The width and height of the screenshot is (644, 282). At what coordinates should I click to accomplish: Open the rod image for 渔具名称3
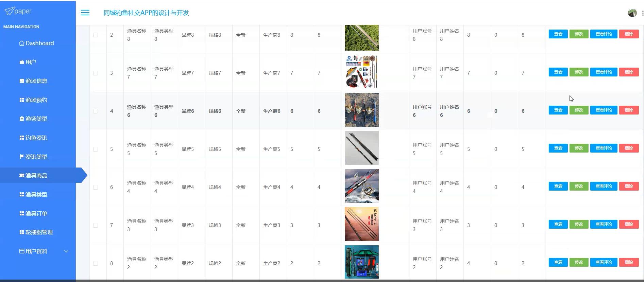click(361, 224)
